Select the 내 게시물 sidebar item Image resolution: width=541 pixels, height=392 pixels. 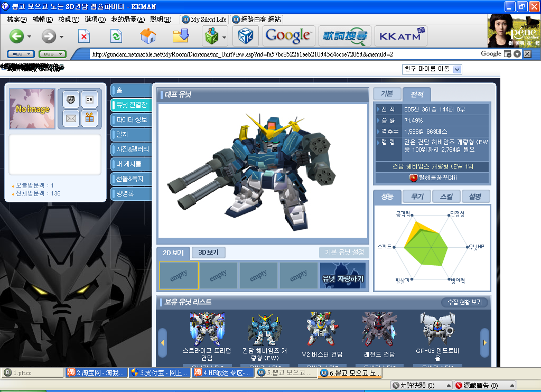click(132, 164)
